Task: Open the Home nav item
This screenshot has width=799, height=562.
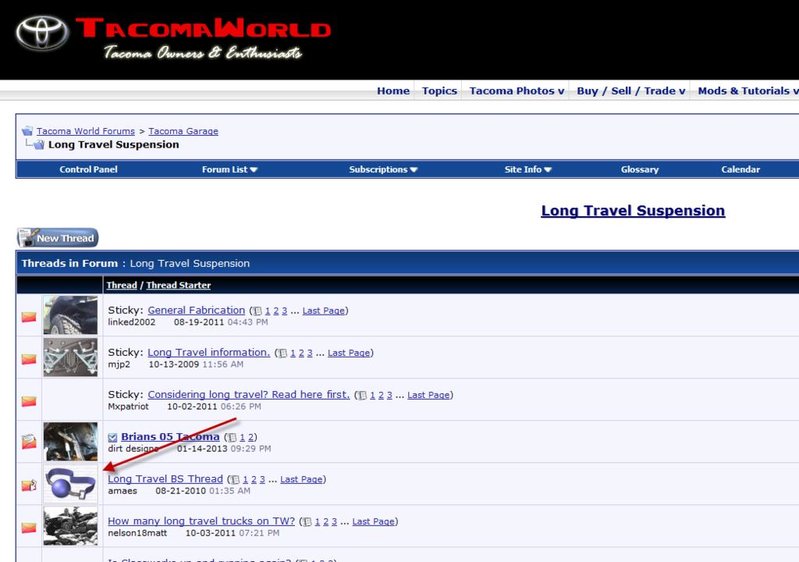Action: [393, 91]
